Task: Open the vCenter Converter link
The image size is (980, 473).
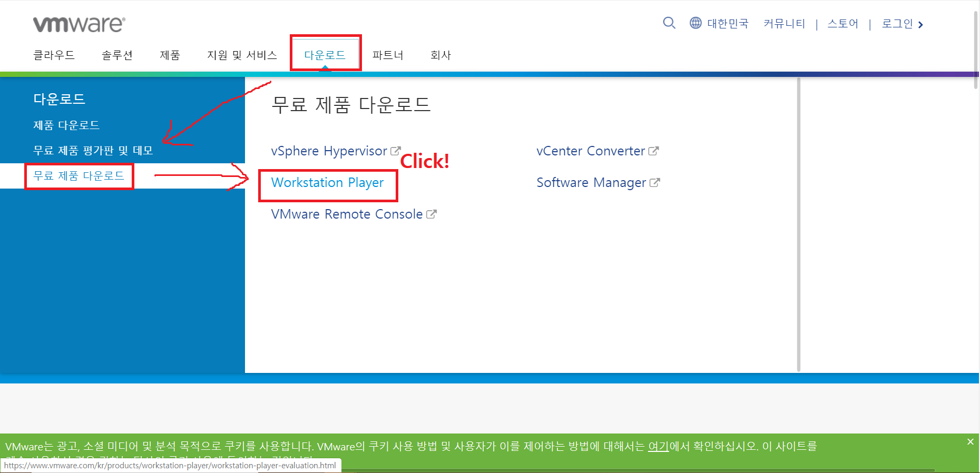Action: point(591,151)
